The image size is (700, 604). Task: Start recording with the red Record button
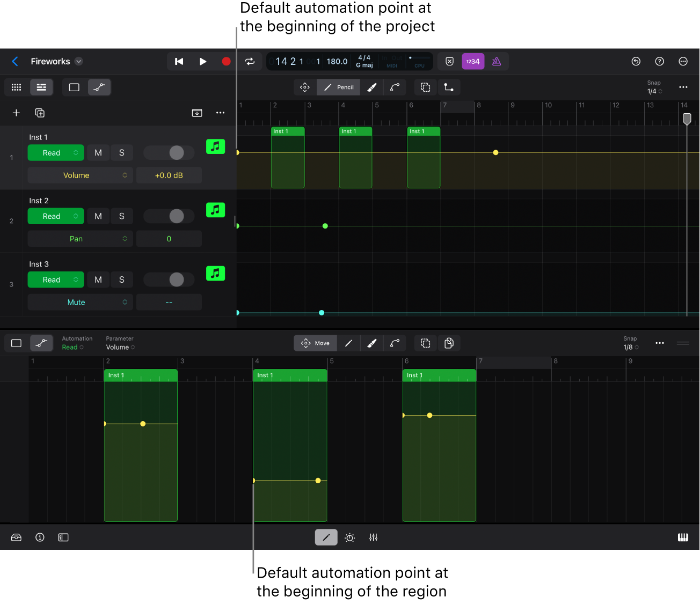click(226, 62)
